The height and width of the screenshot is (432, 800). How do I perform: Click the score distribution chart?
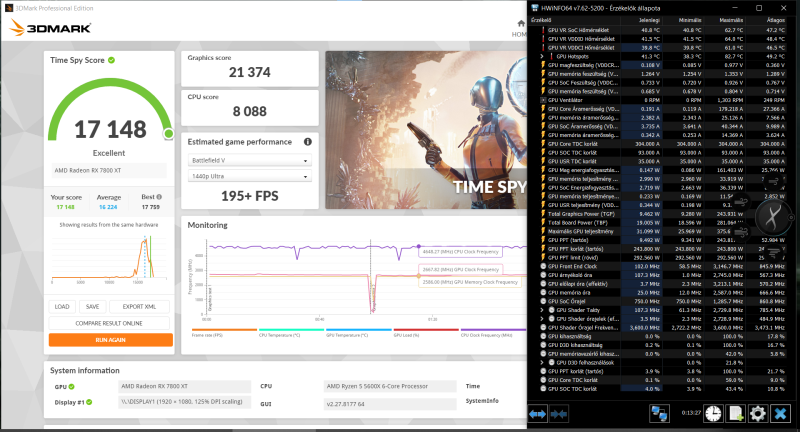(x=109, y=257)
